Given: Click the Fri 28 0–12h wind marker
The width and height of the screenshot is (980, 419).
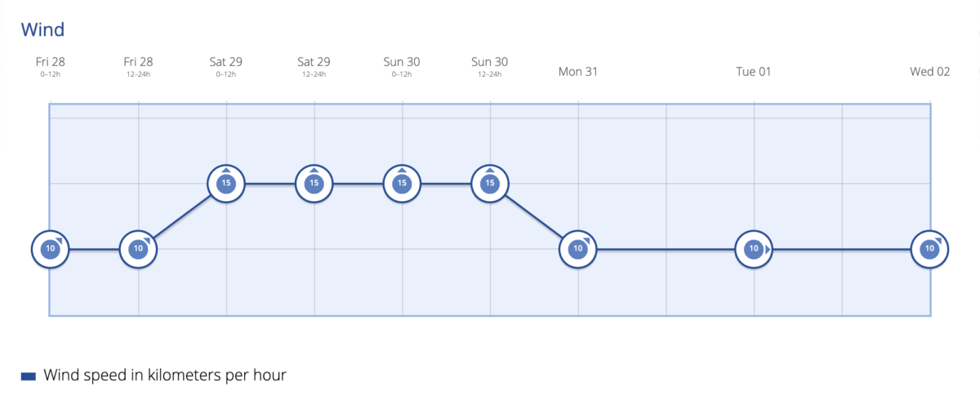Looking at the screenshot, I should click(50, 248).
